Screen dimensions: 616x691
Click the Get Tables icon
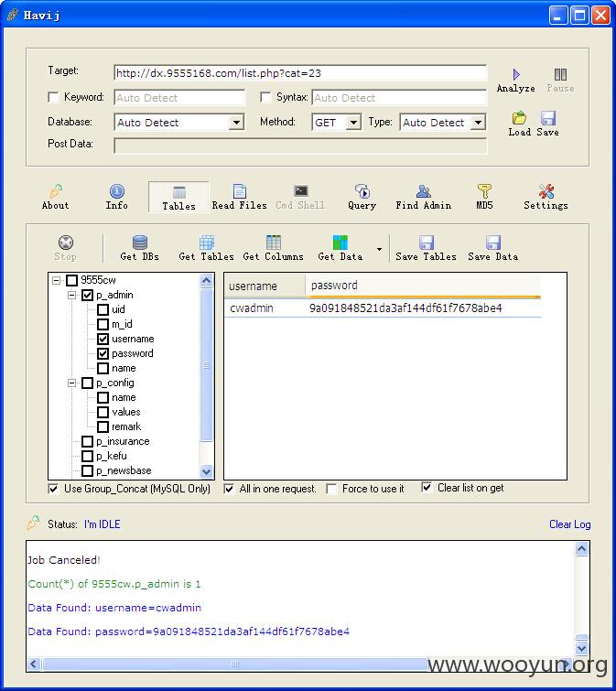click(206, 242)
